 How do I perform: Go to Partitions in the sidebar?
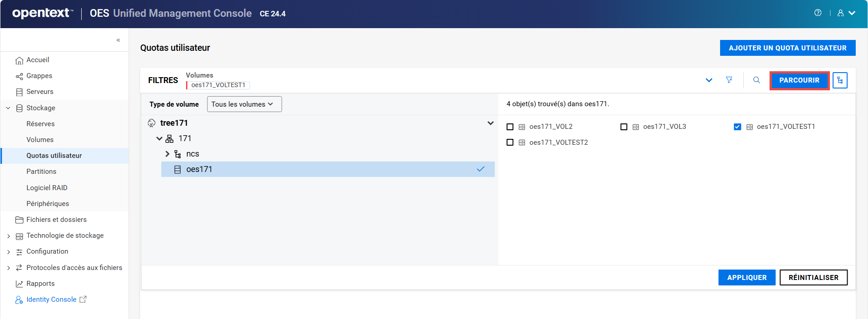coord(41,172)
